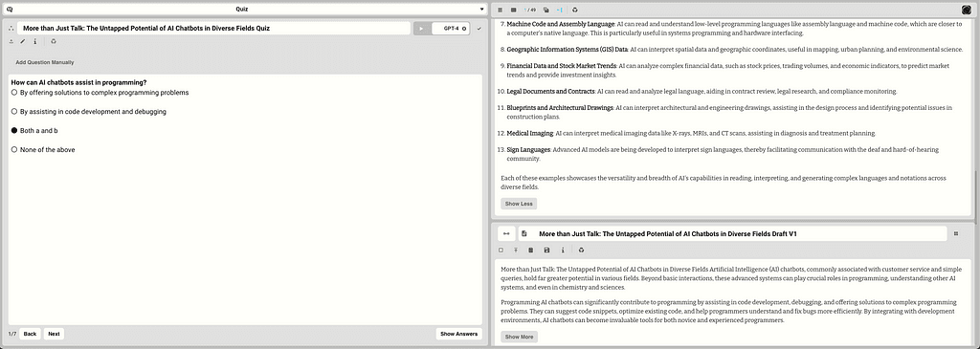
Task: Click the 'Financial Data and Stock Market Trends' heading
Action: (562, 66)
